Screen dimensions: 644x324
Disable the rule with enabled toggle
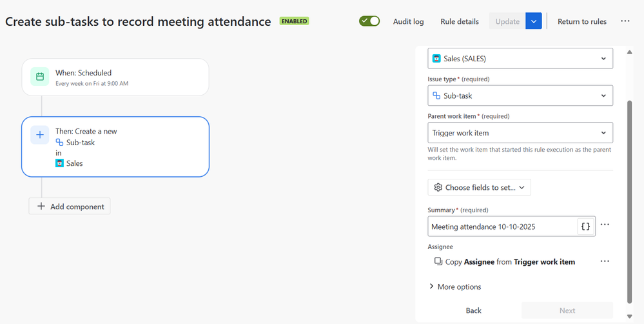pos(369,21)
